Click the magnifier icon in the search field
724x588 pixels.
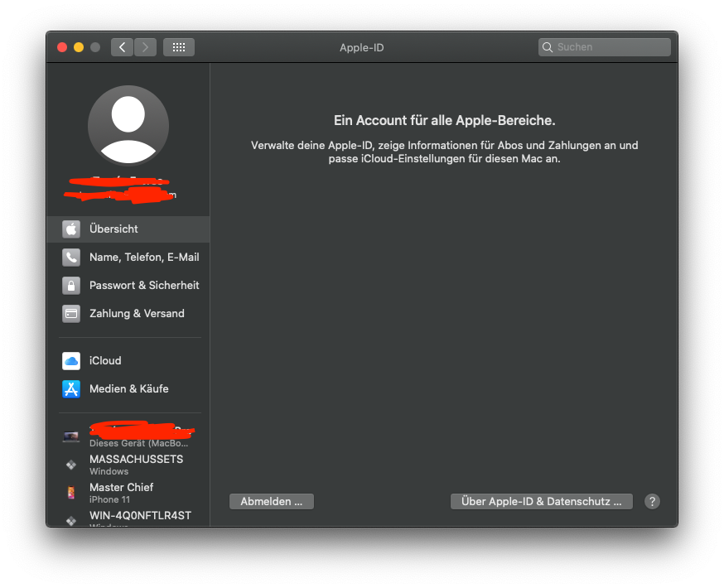coord(548,47)
